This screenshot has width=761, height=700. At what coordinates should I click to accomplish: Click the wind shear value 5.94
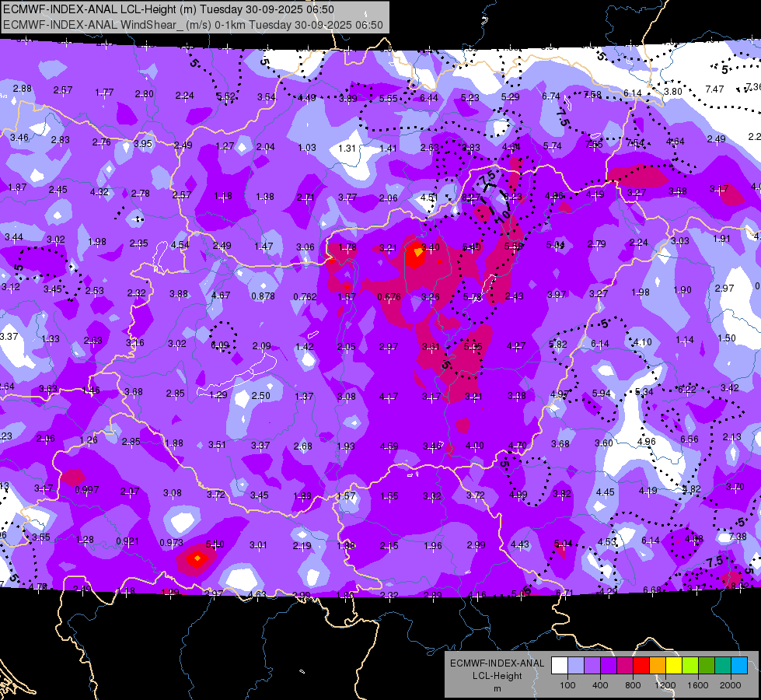coord(602,393)
